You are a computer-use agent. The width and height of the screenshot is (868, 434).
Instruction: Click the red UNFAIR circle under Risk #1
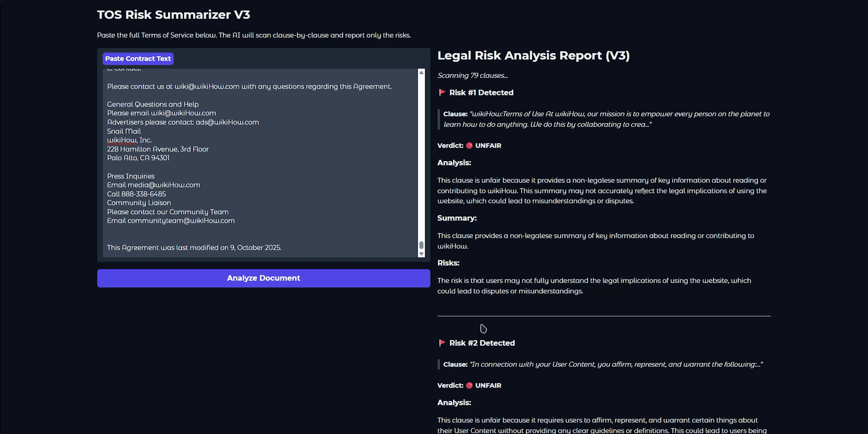(469, 146)
